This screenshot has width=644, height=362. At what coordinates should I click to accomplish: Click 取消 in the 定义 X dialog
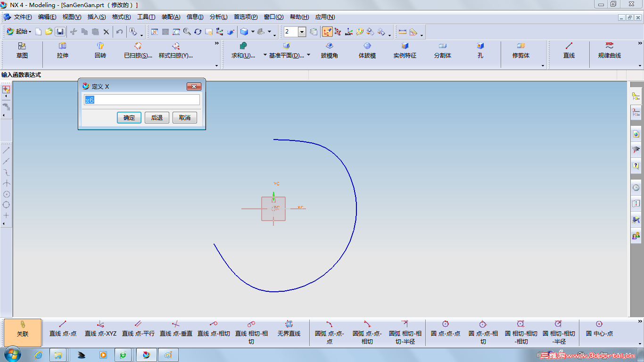[x=185, y=118]
